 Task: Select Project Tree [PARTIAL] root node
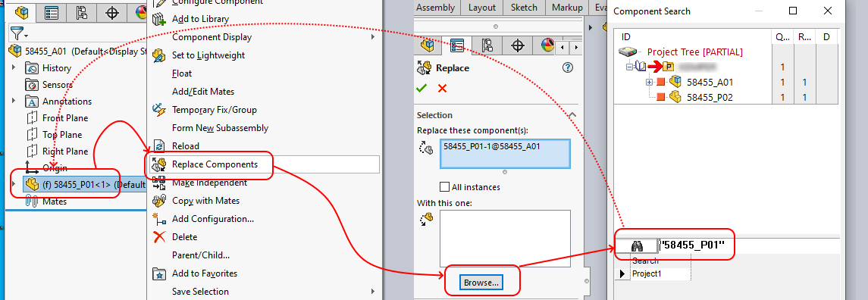694,52
